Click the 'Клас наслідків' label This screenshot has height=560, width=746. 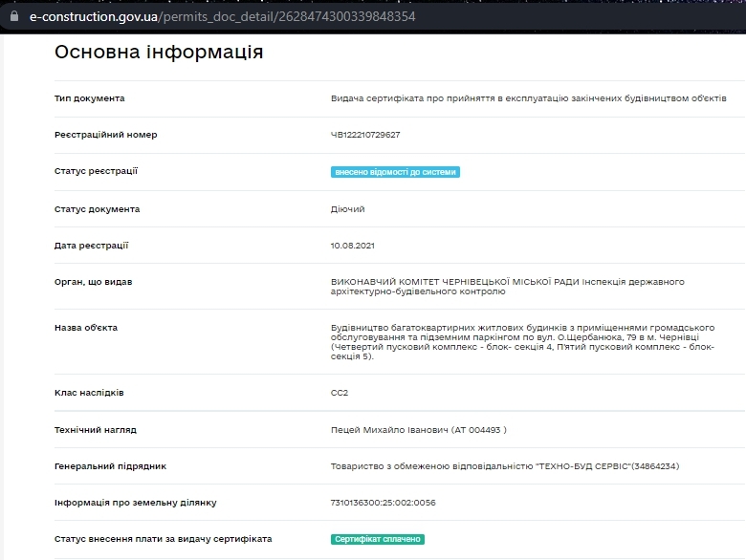(89, 393)
